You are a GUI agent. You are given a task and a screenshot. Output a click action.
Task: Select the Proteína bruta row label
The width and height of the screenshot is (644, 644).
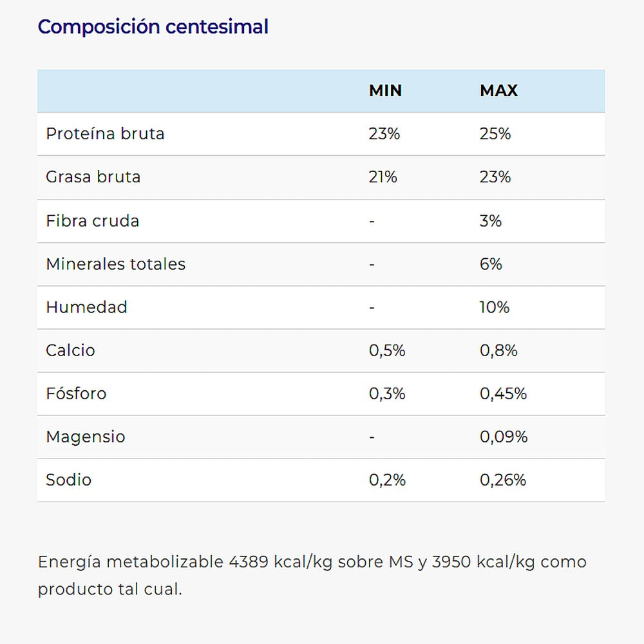tap(105, 134)
